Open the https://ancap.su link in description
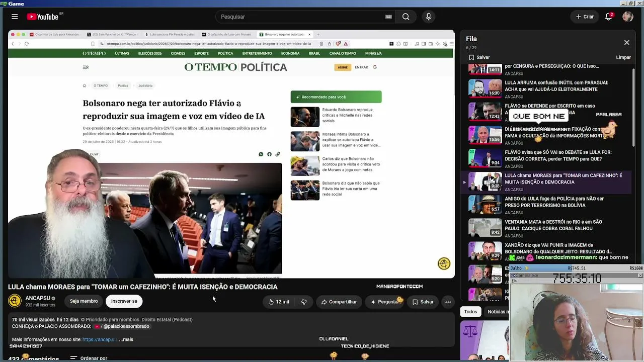 [x=99, y=339]
